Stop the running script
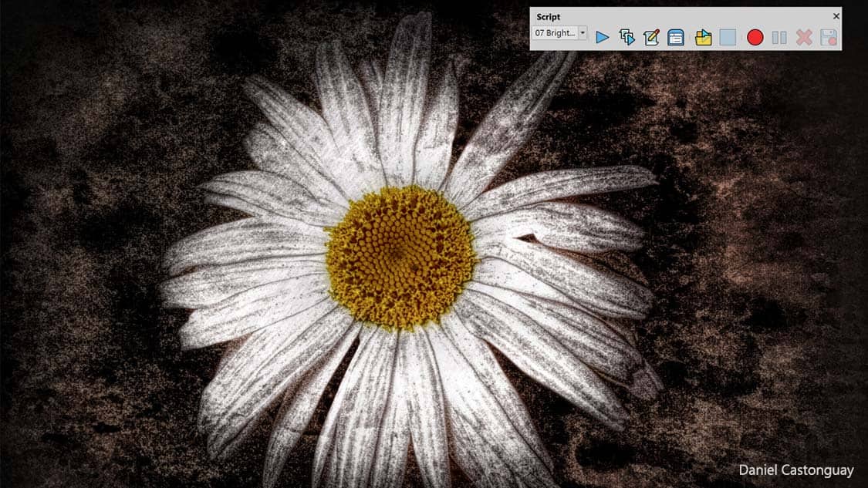 pos(728,37)
